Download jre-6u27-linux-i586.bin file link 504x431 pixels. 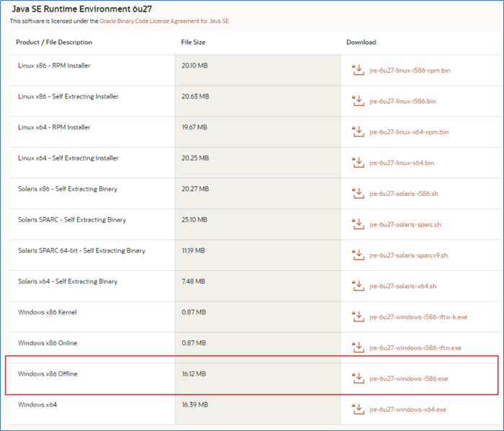402,102
